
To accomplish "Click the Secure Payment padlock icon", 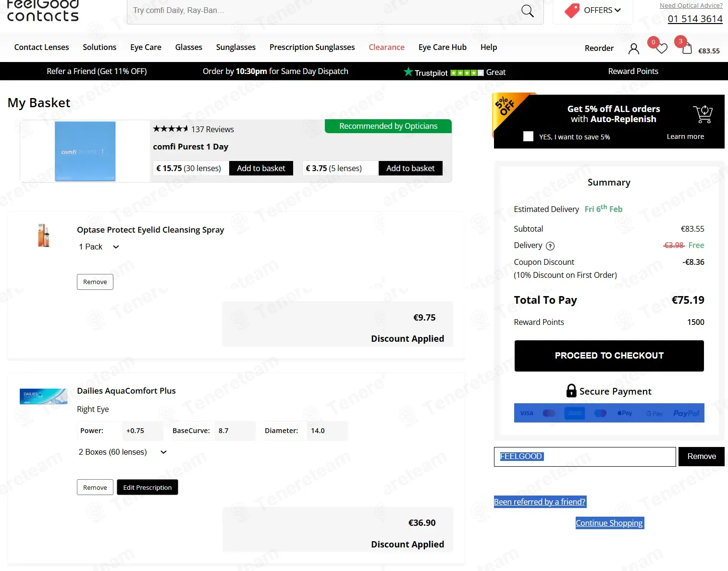I will click(x=571, y=390).
